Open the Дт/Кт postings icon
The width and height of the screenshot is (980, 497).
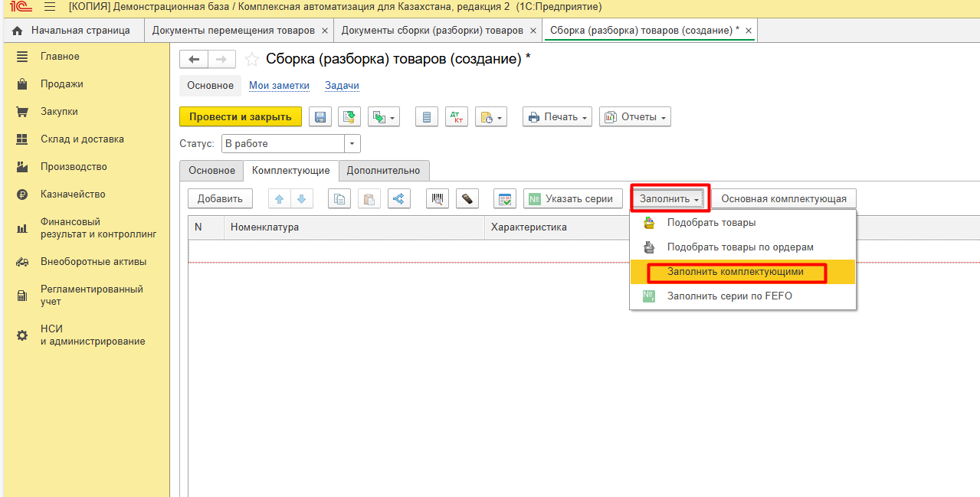[x=457, y=117]
